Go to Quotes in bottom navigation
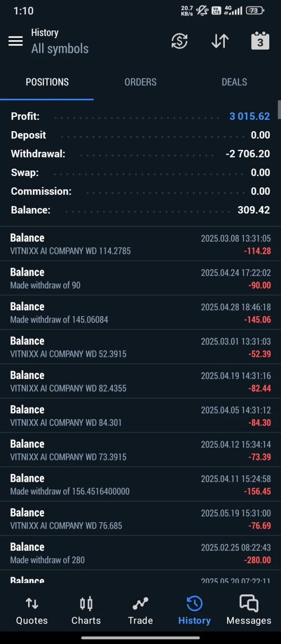281x644 pixels. (32, 611)
